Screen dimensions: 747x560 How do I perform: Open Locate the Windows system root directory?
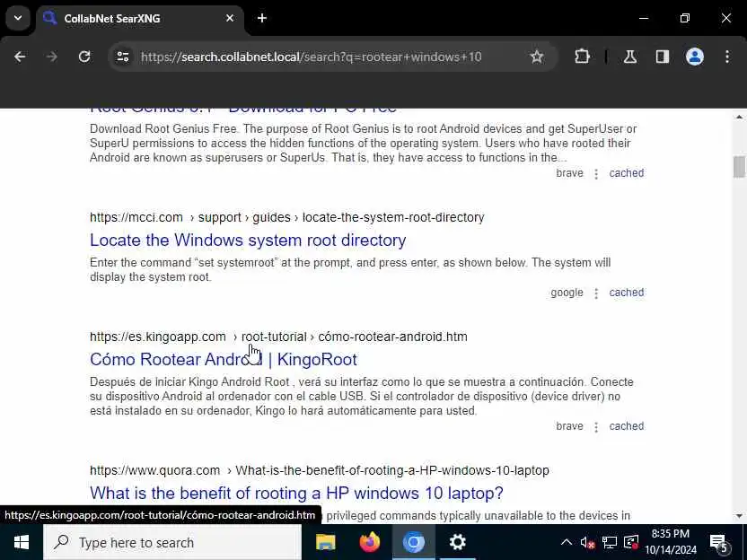248,240
